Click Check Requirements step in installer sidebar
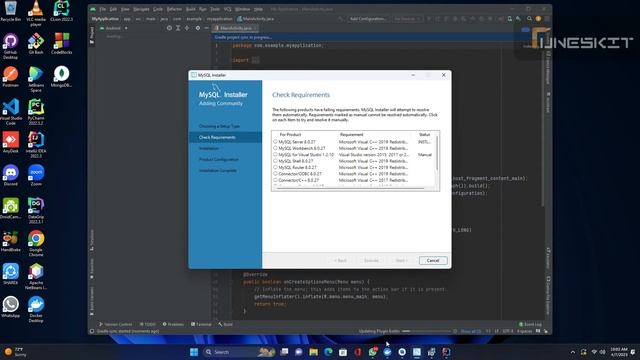640x360 pixels. pos(225,137)
